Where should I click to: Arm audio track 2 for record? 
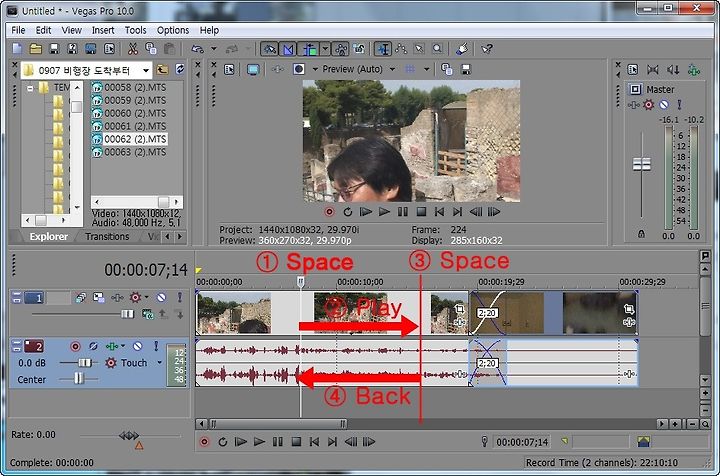(75, 346)
